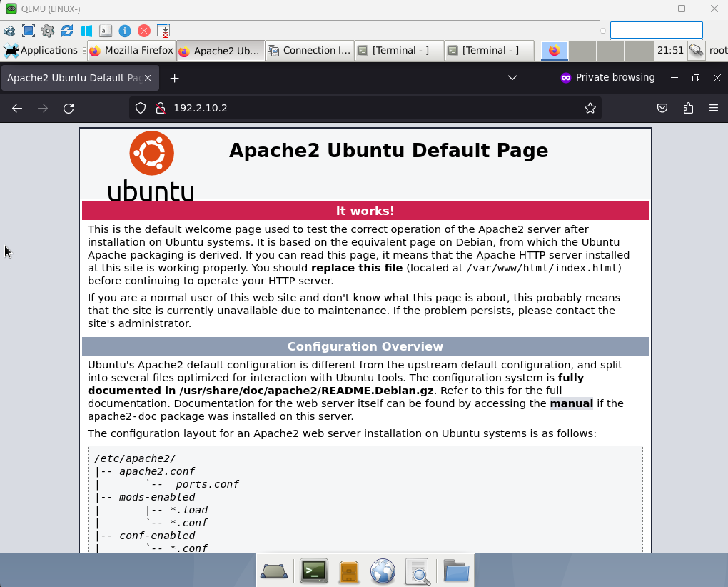
Task: Select first workspace with Firefox icon
Action: tap(555, 51)
